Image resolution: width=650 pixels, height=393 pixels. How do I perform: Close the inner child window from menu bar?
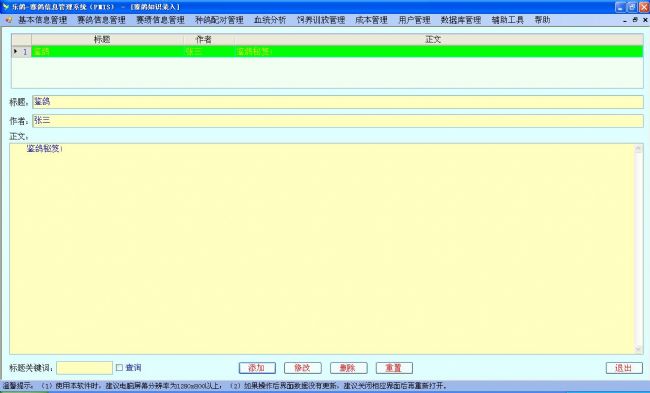pyautogui.click(x=645, y=20)
